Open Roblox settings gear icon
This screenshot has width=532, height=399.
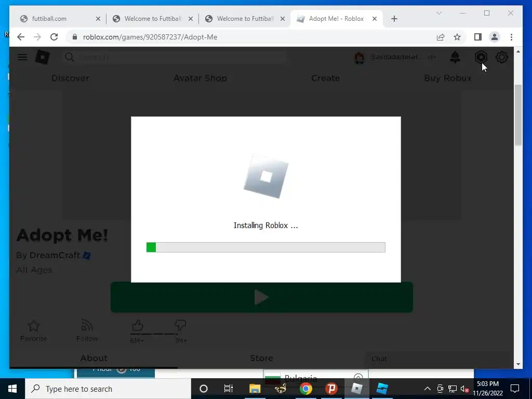click(502, 57)
